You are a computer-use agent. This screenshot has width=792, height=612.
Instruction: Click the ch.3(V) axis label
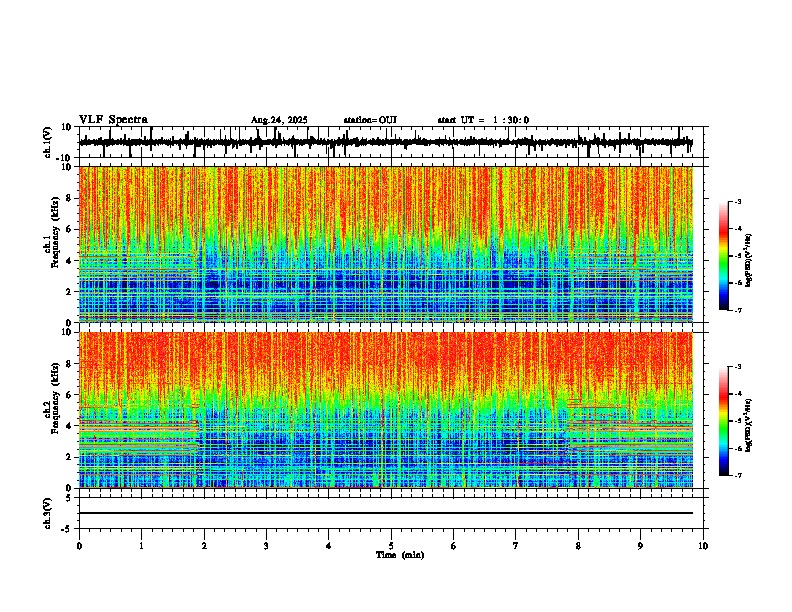48,513
